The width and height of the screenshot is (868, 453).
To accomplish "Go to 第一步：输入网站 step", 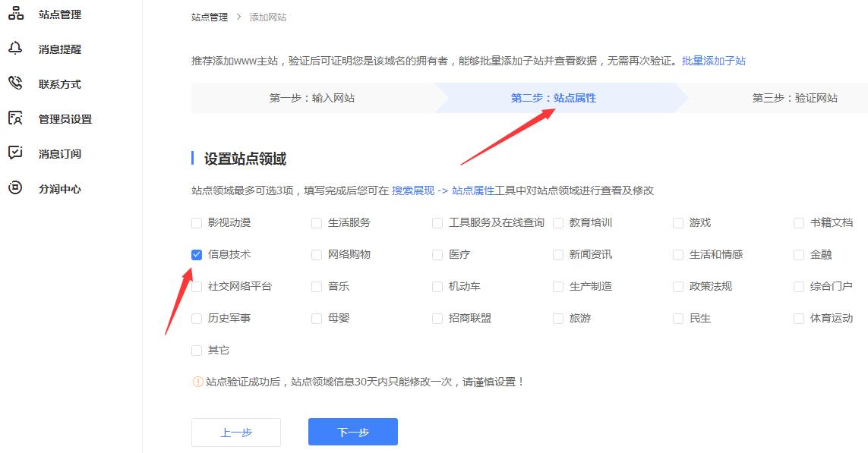I will [314, 97].
